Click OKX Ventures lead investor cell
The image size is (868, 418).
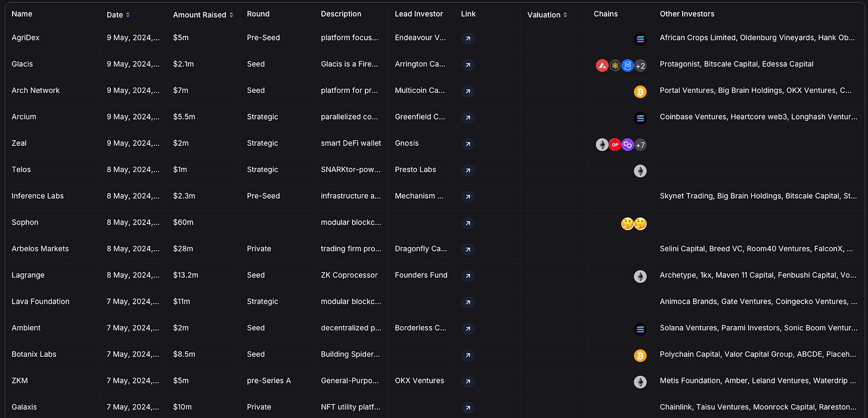click(x=419, y=380)
